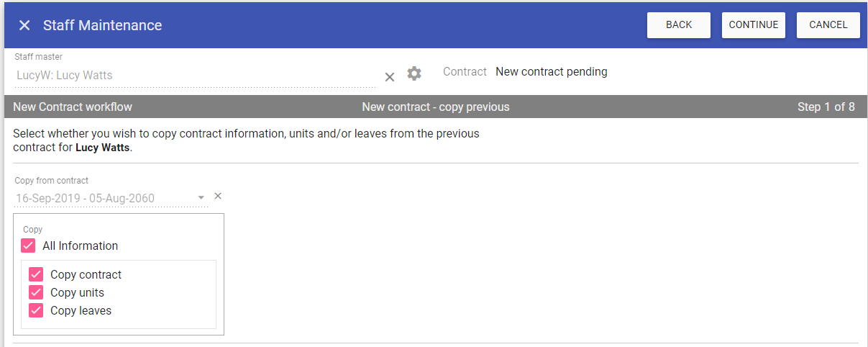Click the Copy units label text
This screenshot has height=347, width=868.
click(77, 293)
